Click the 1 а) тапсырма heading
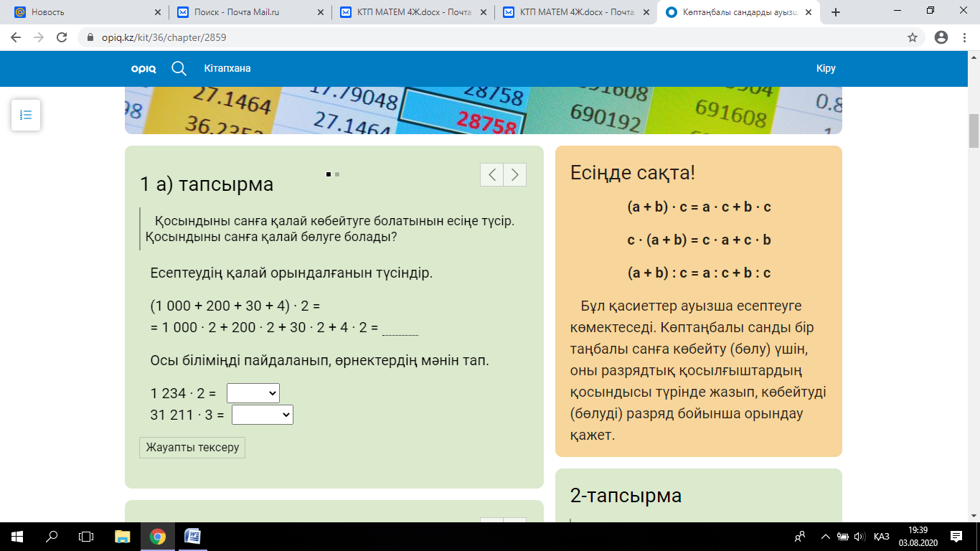 coord(207,184)
